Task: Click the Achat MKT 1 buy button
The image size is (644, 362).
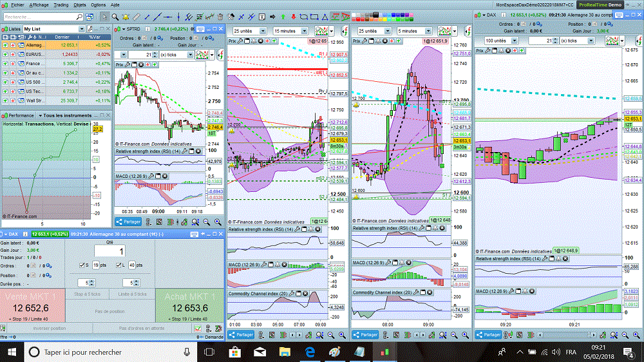Action: click(x=190, y=305)
